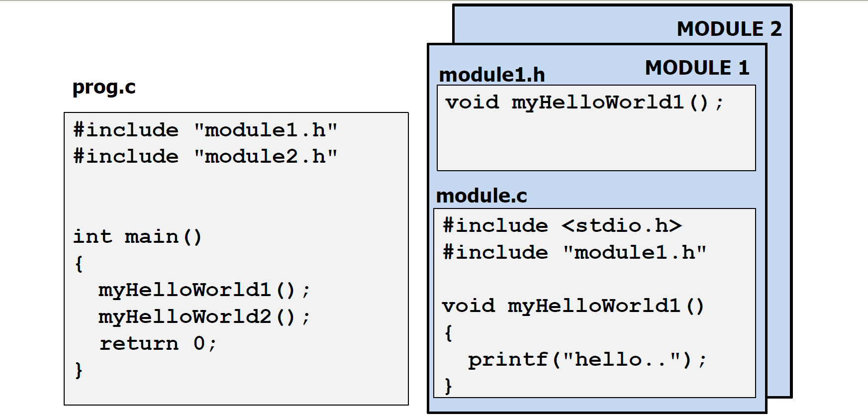Image resolution: width=868 pixels, height=415 pixels.
Task: Click the opening brace of main
Action: 79,264
